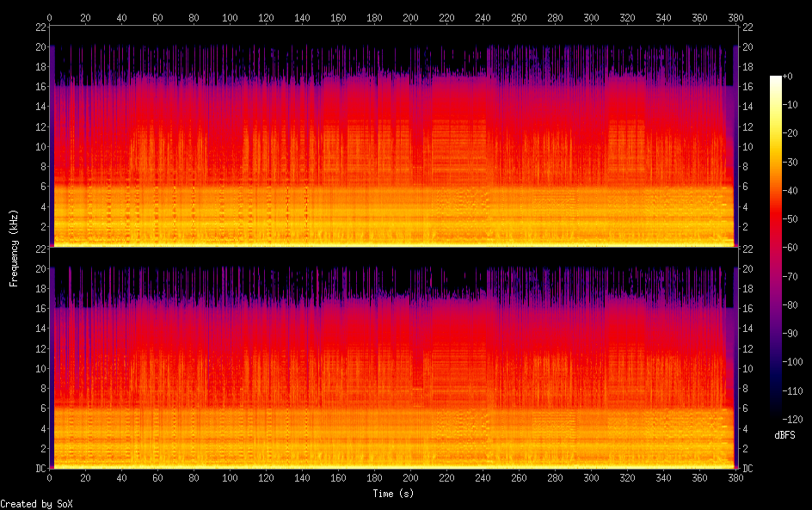
Task: Click the 'DC' label at bottom-left corner
Action: click(40, 469)
